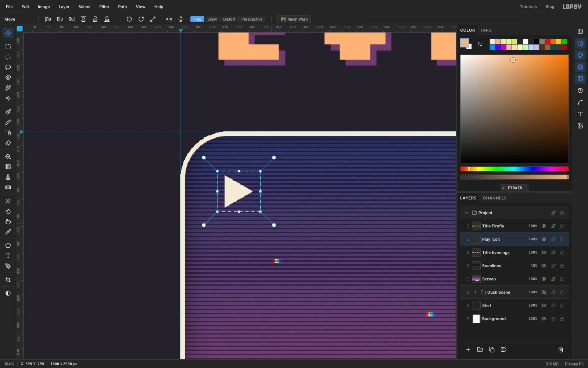Click the hex color input field

(x=514, y=188)
